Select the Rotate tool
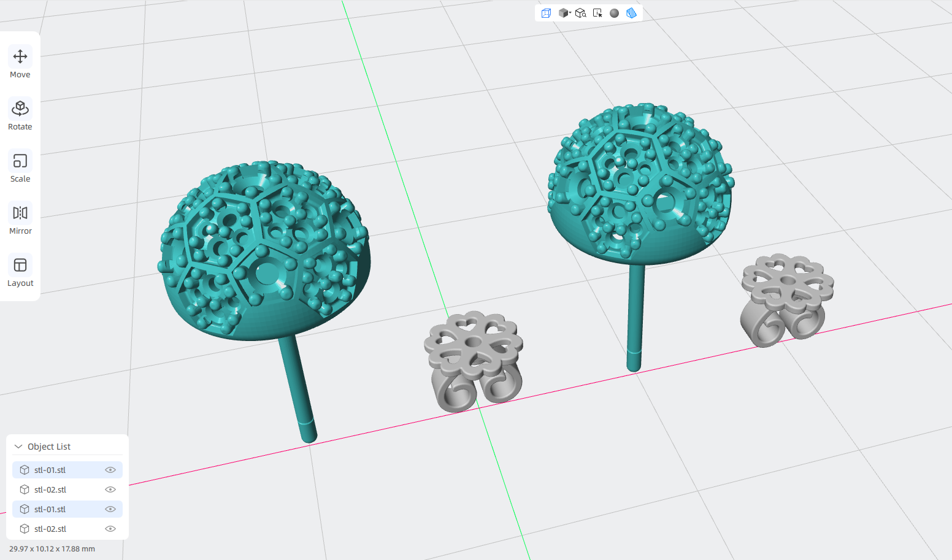The width and height of the screenshot is (952, 560). [20, 115]
